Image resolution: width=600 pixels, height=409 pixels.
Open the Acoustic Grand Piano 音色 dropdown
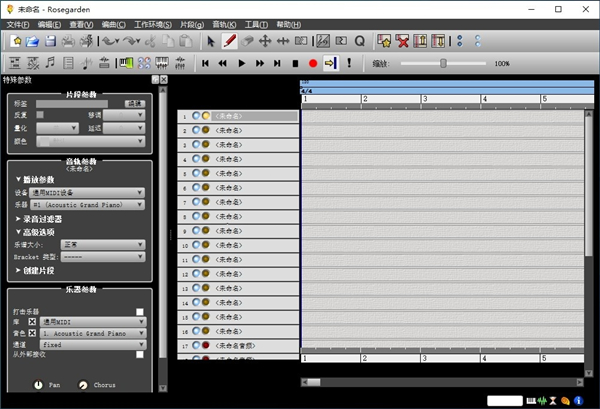tap(92, 333)
